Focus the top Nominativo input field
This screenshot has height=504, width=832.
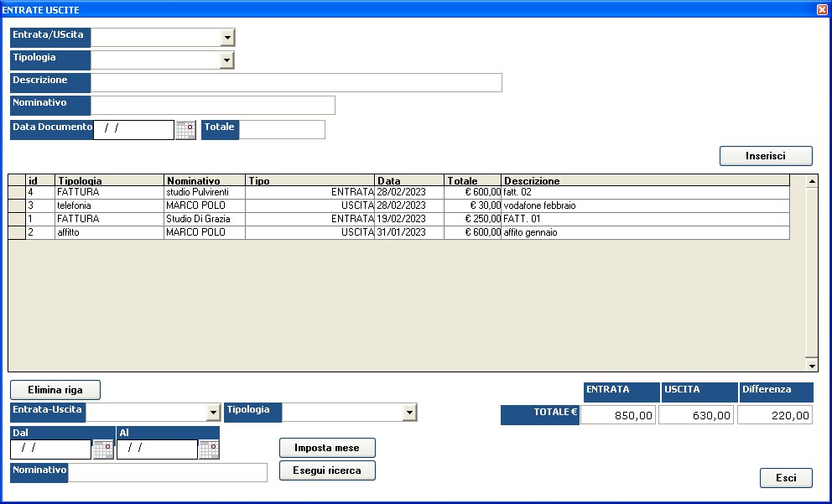coord(213,105)
